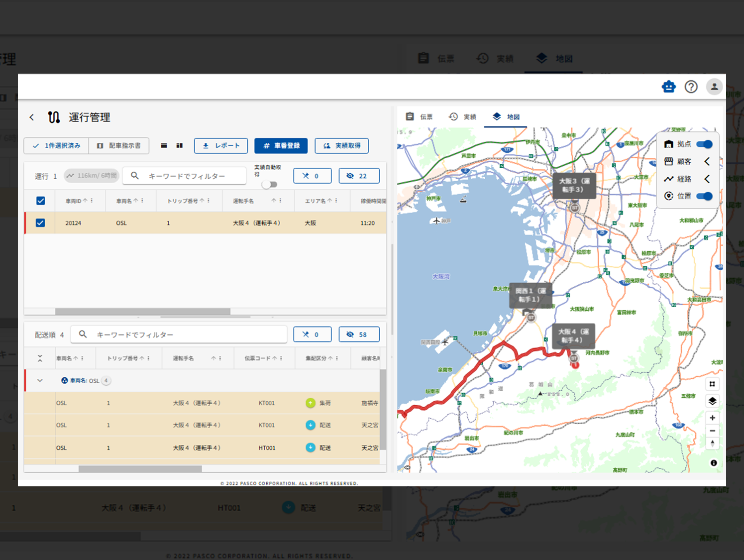Switch to the single-pane layout icon
The width and height of the screenshot is (744, 560).
(164, 146)
